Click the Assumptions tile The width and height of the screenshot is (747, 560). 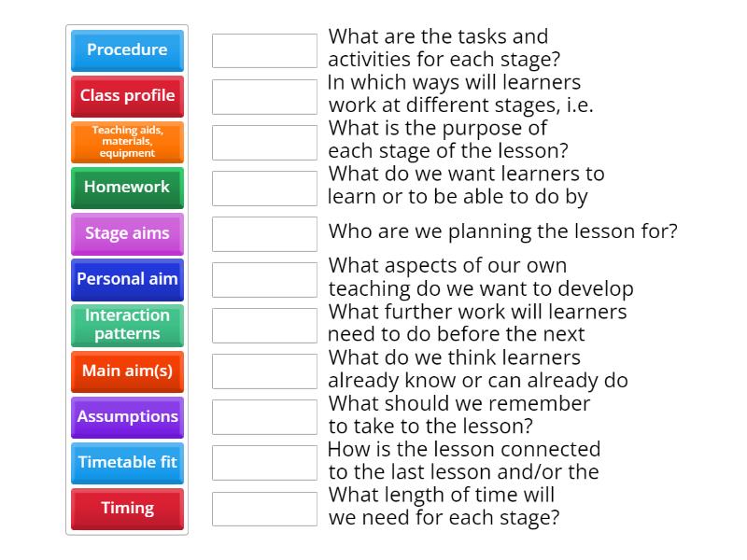(x=127, y=416)
